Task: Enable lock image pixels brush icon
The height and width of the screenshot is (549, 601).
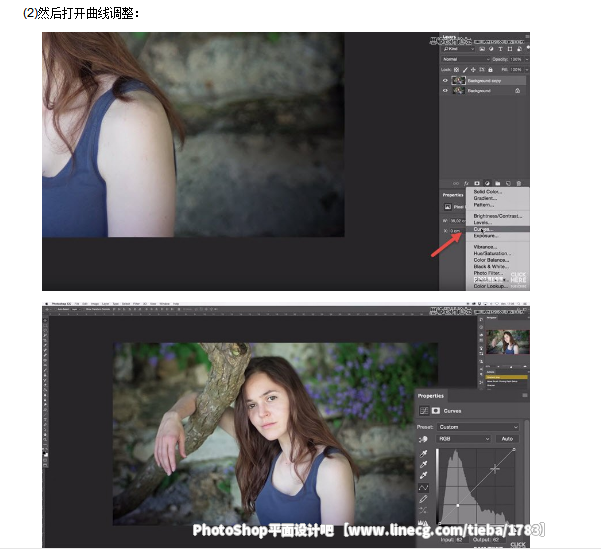Action: [465, 70]
